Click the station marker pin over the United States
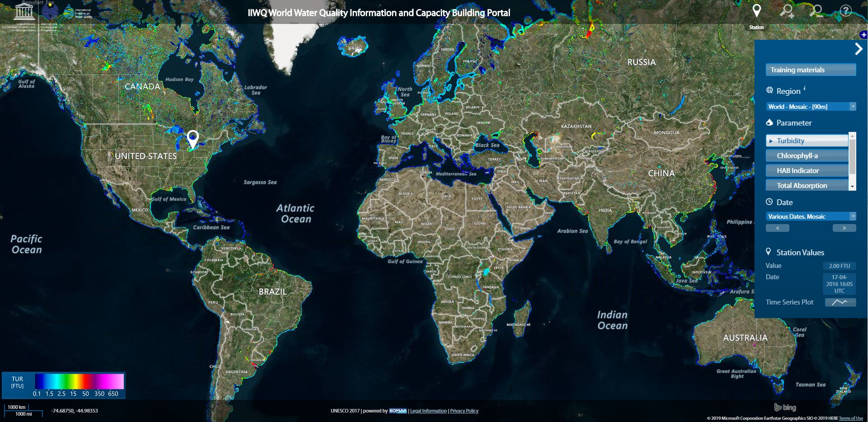 [x=193, y=140]
